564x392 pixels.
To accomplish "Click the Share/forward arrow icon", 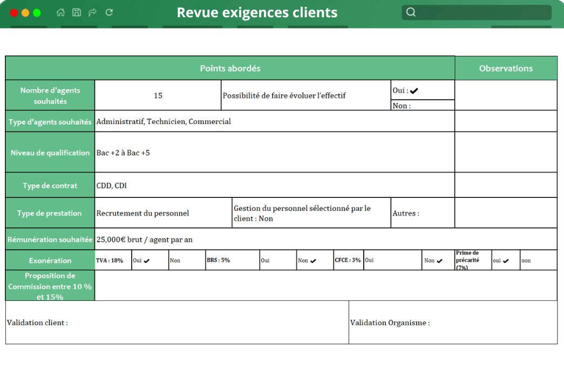I will tap(92, 12).
